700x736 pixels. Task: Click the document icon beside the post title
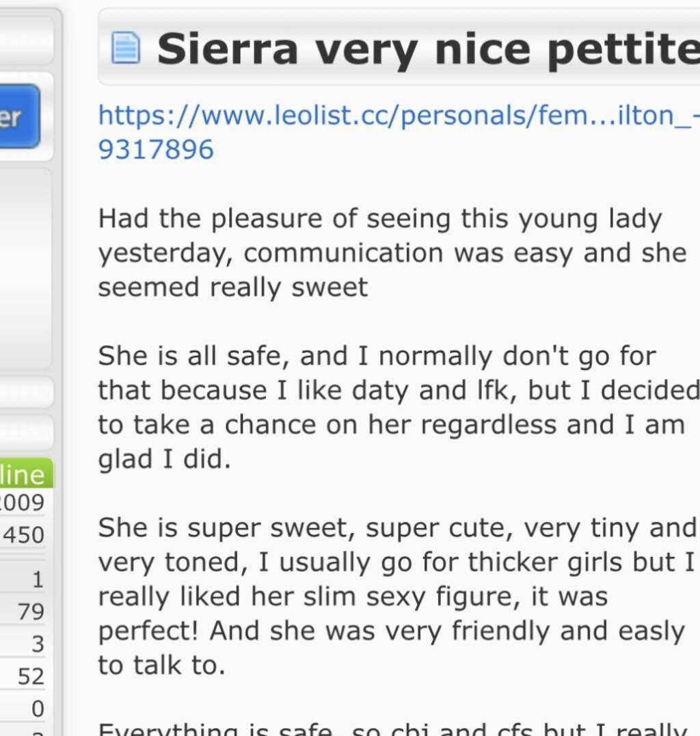(x=125, y=49)
